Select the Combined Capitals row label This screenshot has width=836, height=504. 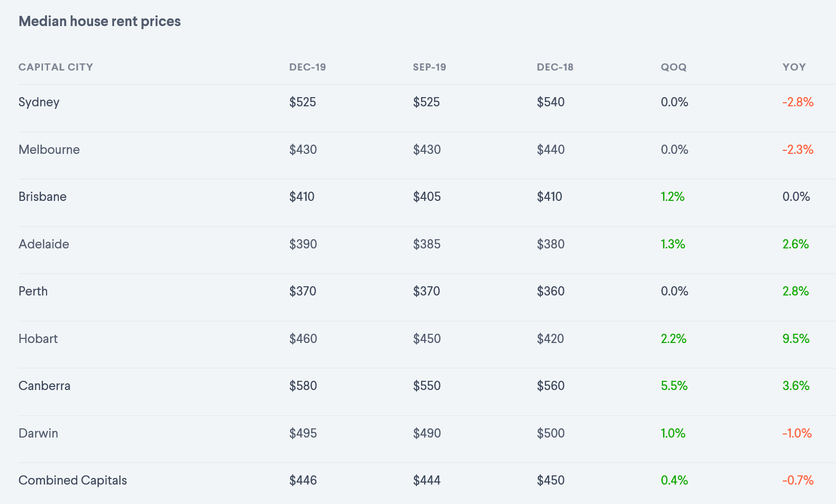coord(73,480)
